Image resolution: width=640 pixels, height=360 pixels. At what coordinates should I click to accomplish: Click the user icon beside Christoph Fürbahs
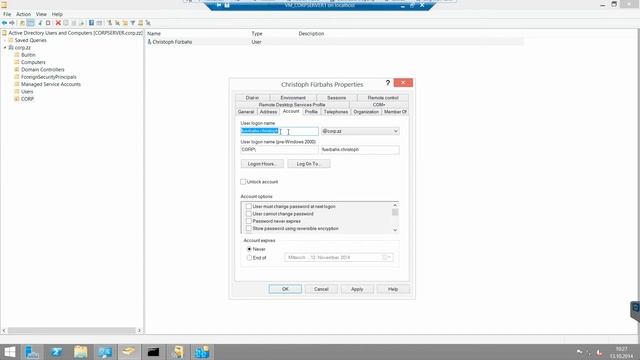(x=149, y=42)
